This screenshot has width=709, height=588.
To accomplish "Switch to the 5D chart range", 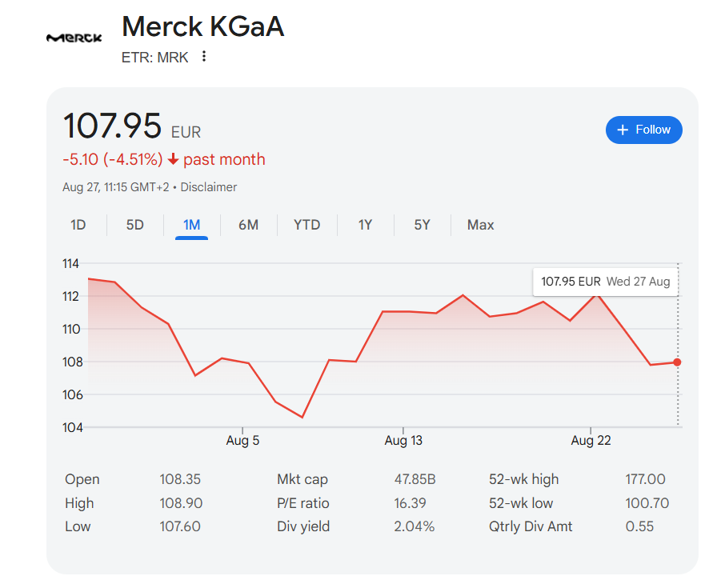I will [134, 225].
